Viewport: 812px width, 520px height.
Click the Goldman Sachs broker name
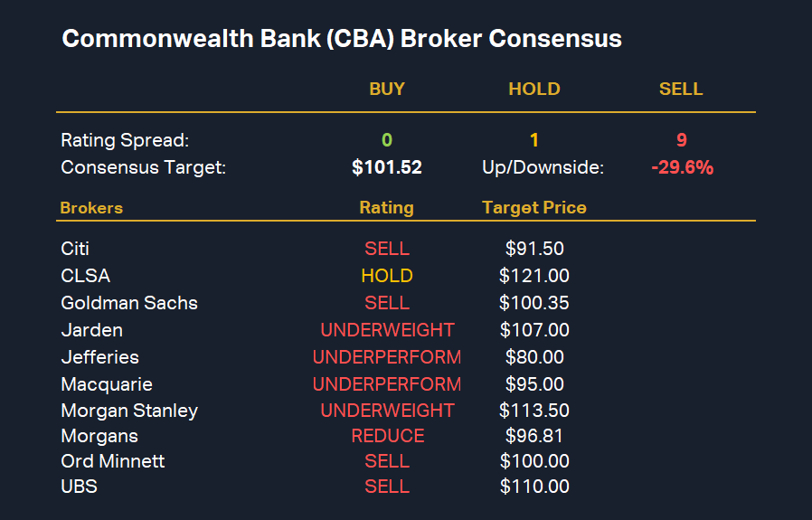(129, 303)
